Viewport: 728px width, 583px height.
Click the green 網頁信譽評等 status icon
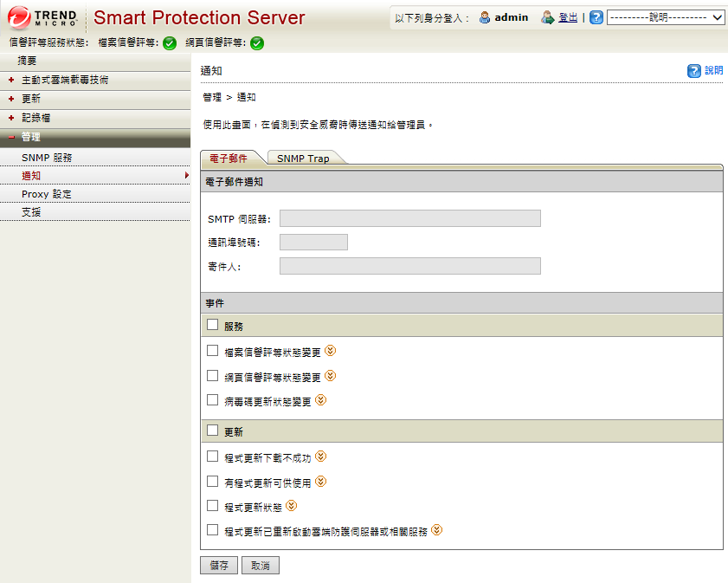coord(257,43)
